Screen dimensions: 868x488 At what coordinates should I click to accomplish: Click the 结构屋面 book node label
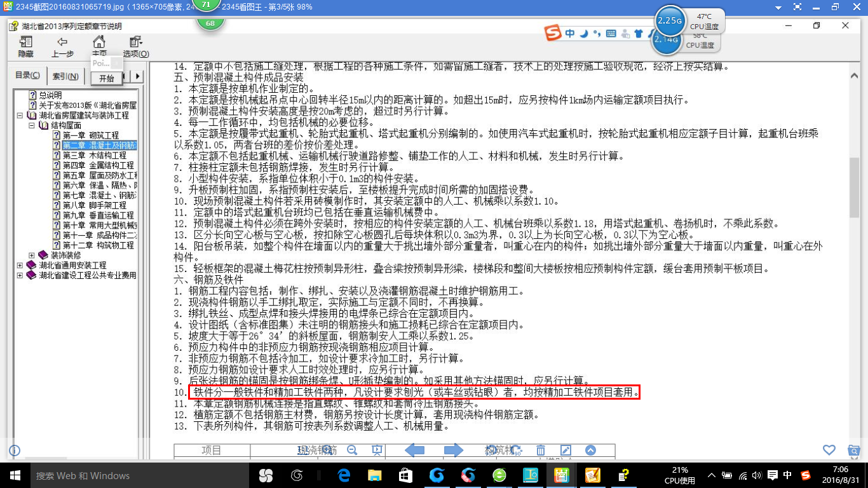coord(65,126)
